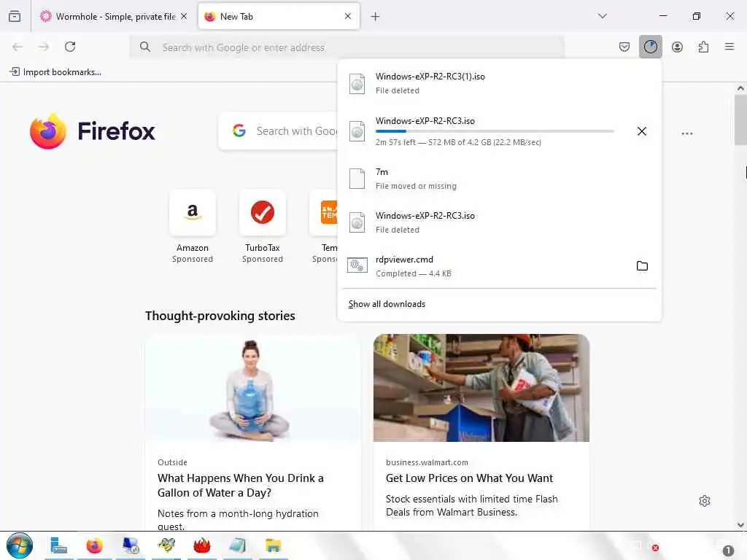Open the Firefox account icon

(677, 47)
